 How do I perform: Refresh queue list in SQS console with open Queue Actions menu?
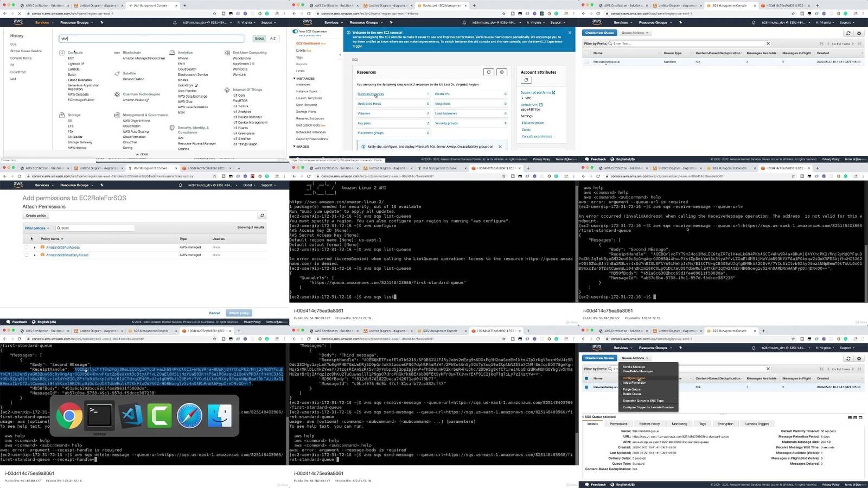coord(848,358)
